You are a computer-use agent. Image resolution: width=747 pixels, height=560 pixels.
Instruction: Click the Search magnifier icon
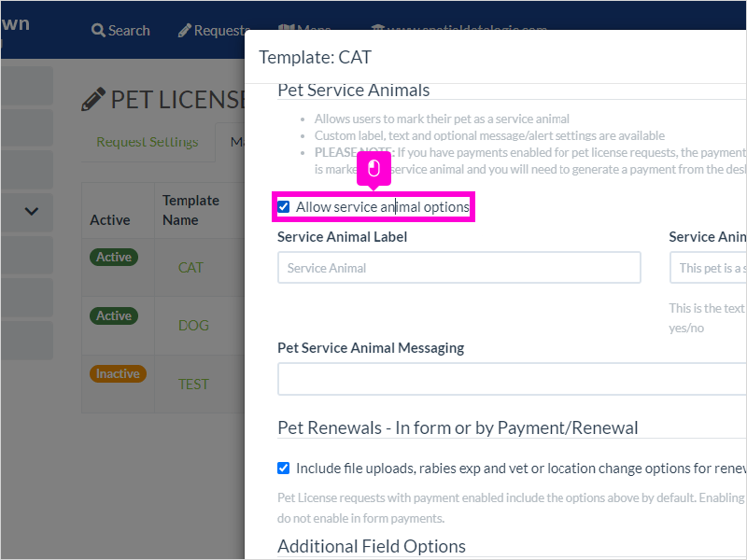click(x=98, y=31)
